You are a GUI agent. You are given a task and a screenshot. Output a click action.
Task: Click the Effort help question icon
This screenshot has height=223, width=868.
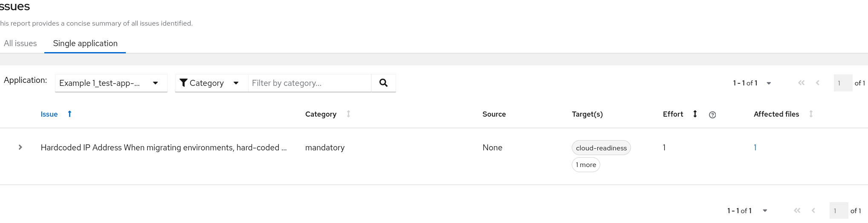tap(712, 114)
